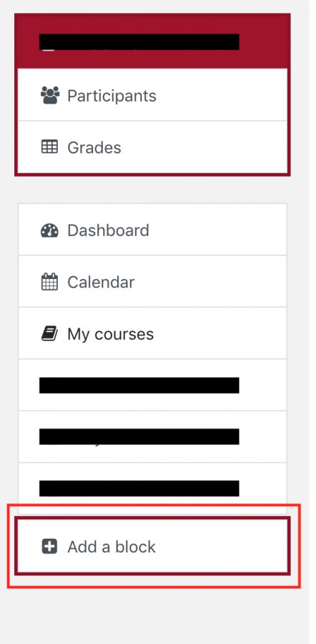Viewport: 316px width, 644px height.
Task: Click the Participants people-group icon
Action: [x=50, y=95]
